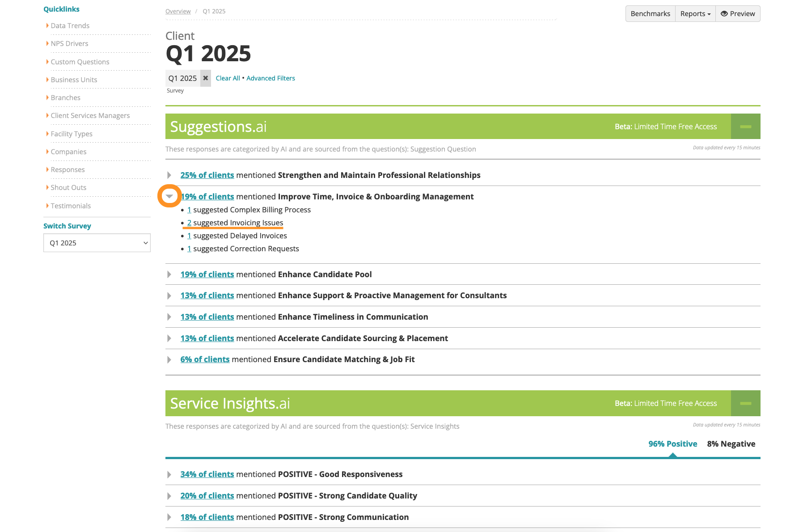
Task: Open 18% of clients link for Strong Communication
Action: coord(207,517)
